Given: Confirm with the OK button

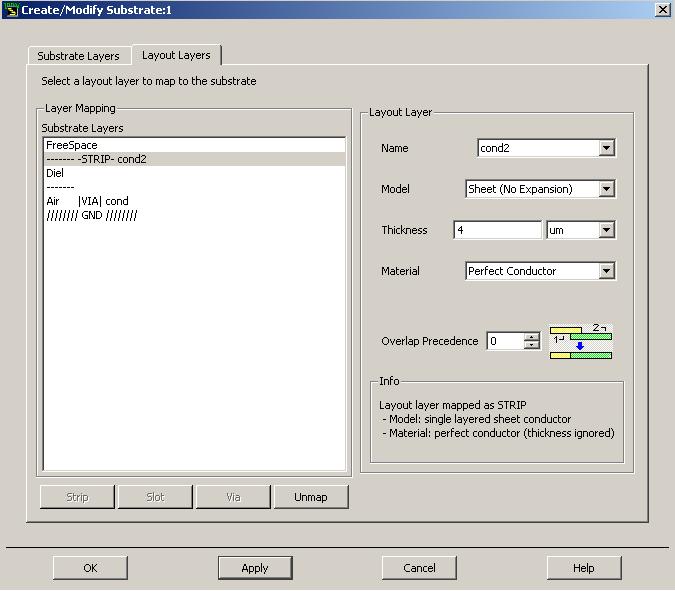Looking at the screenshot, I should pyautogui.click(x=90, y=568).
